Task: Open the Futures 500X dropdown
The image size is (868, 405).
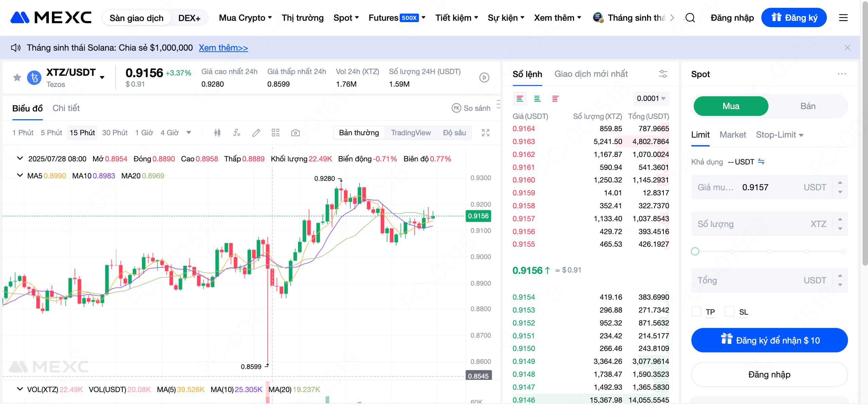Action: click(x=397, y=18)
